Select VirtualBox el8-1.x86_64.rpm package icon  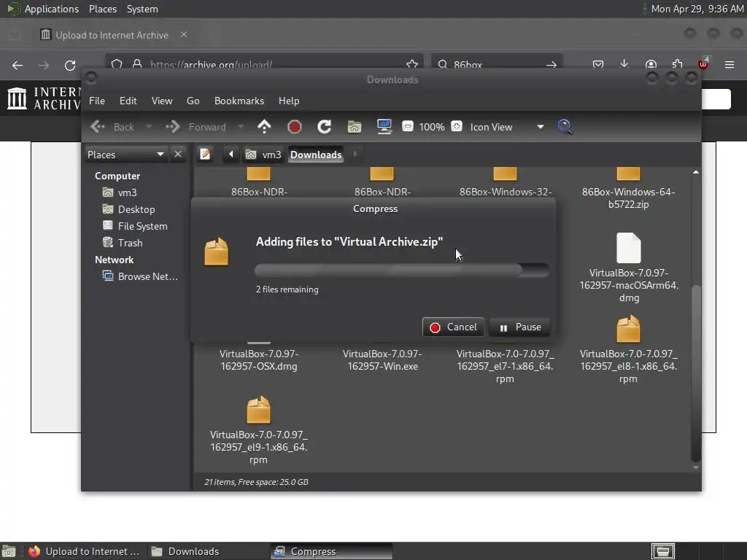(x=628, y=329)
